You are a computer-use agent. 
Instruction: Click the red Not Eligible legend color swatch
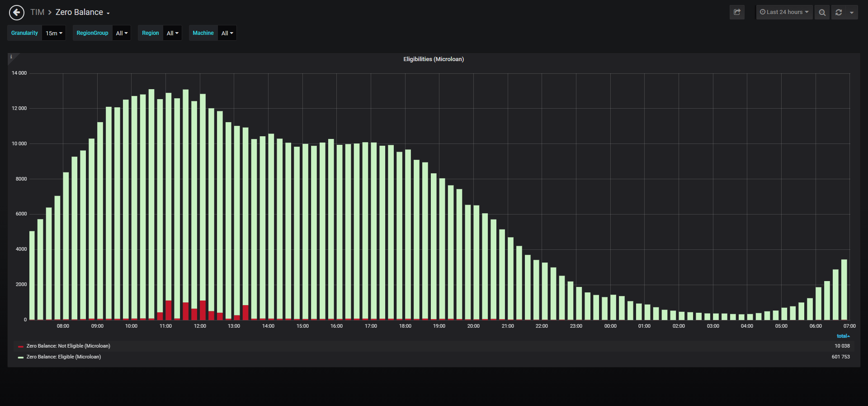click(x=21, y=346)
